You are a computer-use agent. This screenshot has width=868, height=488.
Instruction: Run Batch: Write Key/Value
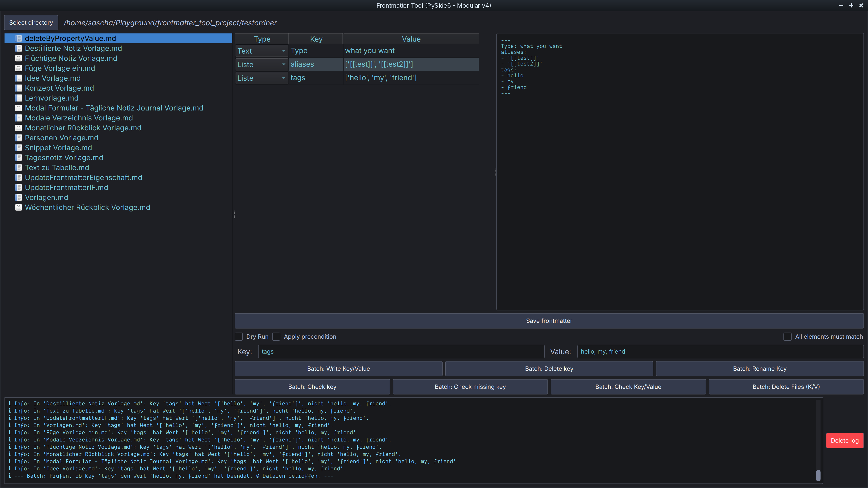[x=338, y=369]
